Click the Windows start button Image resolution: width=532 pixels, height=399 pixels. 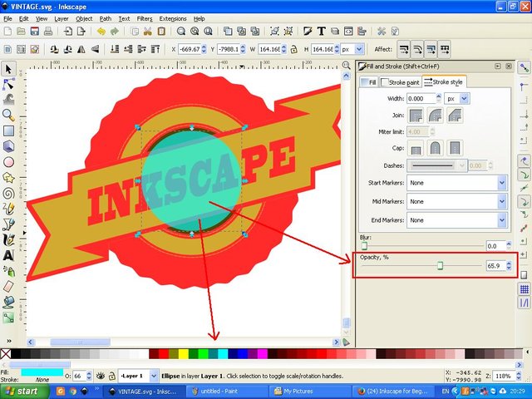24,392
